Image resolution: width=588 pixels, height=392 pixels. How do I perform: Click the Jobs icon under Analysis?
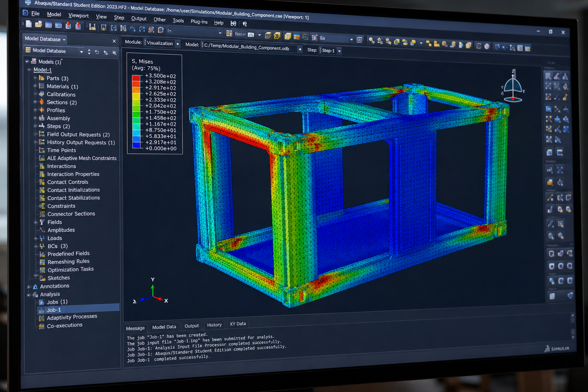pyautogui.click(x=42, y=302)
